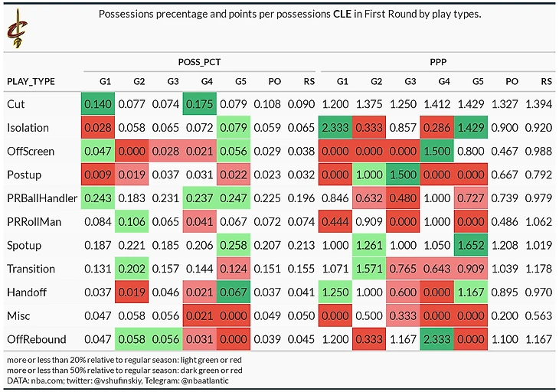The width and height of the screenshot is (559, 392).
Task: Click OffRebound G4 PPP cell 2.333
Action: point(443,339)
